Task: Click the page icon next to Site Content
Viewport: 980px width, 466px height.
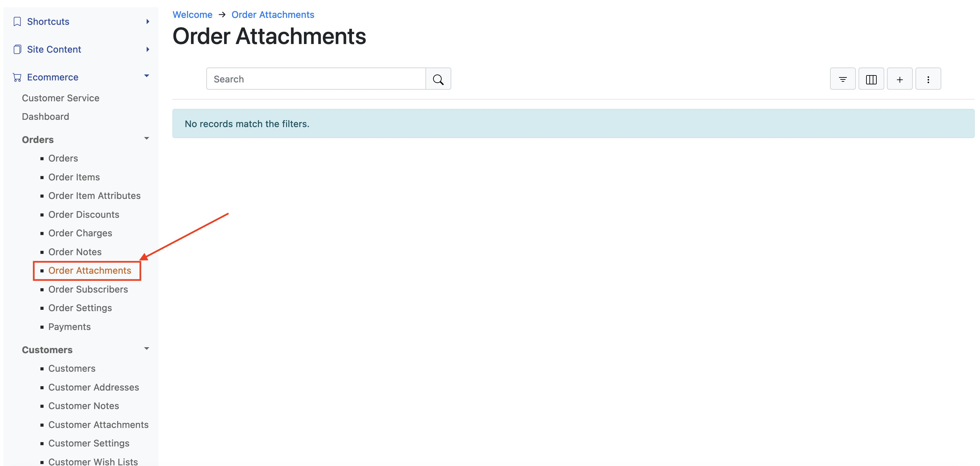Action: [x=17, y=49]
